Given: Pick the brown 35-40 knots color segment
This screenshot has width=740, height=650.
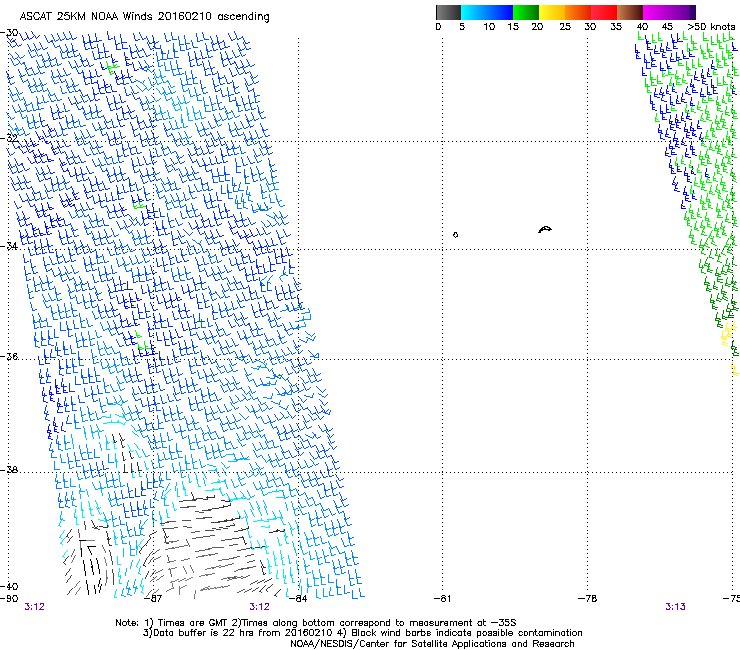Looking at the screenshot, I should coord(630,12).
